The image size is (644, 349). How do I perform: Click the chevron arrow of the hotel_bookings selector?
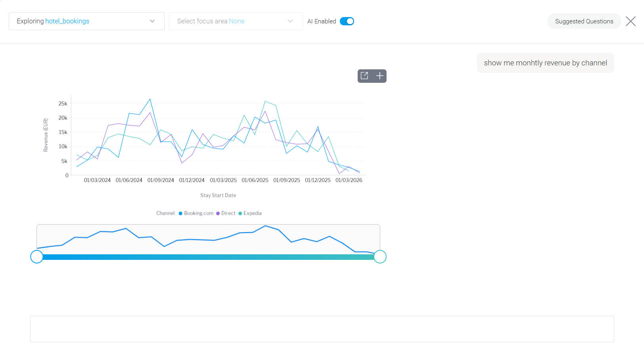tap(152, 21)
